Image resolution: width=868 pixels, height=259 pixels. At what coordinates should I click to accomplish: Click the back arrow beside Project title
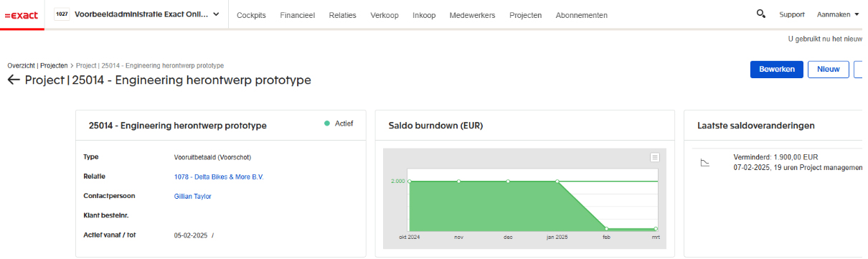pyautogui.click(x=14, y=80)
